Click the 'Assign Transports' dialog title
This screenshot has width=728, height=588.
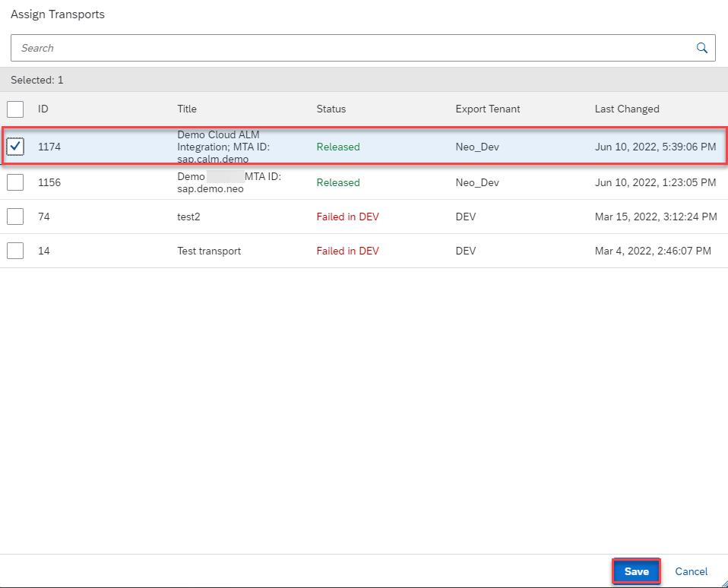[58, 14]
